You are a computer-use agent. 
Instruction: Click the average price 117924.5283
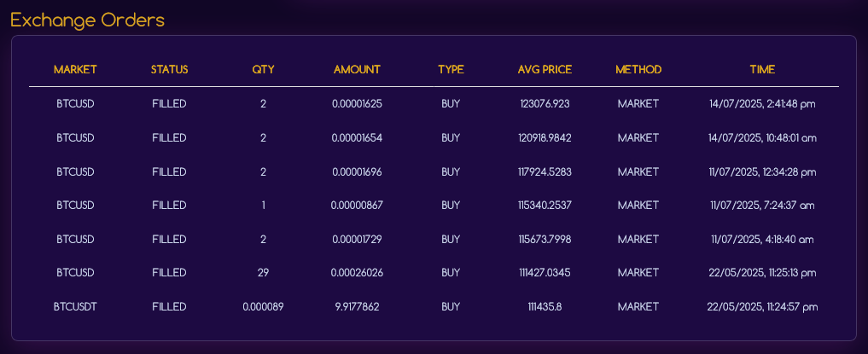pos(545,171)
